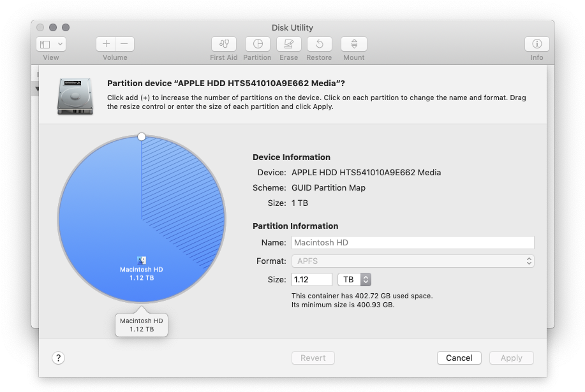The height and width of the screenshot is (392, 585).
Task: Choose the Restore toolbar icon
Action: coord(320,44)
